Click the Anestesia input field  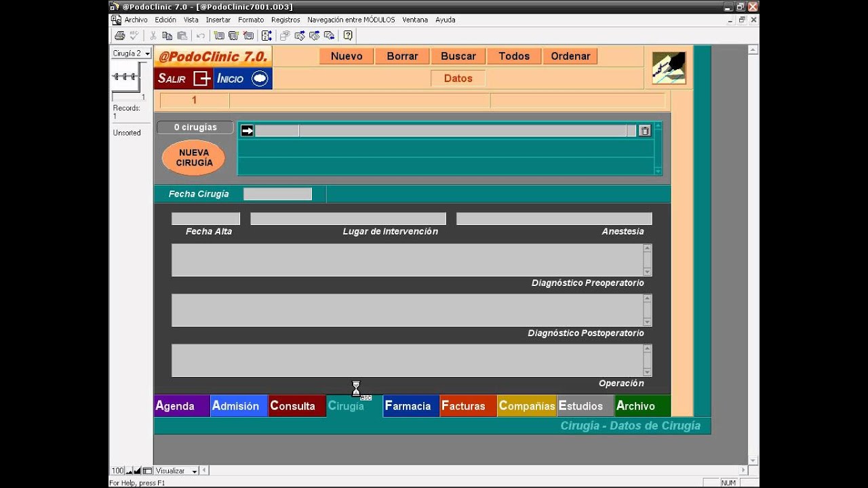coord(554,219)
